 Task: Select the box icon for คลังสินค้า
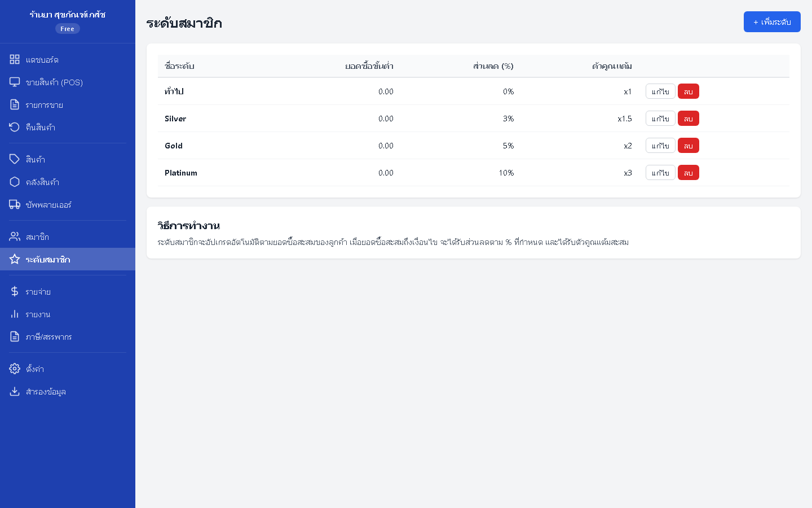(x=15, y=182)
